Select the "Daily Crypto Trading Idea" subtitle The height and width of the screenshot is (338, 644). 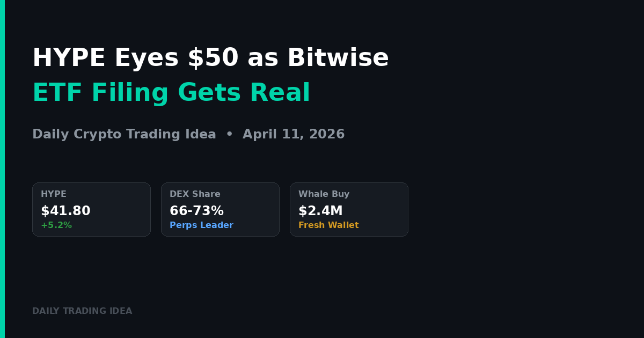click(x=124, y=135)
